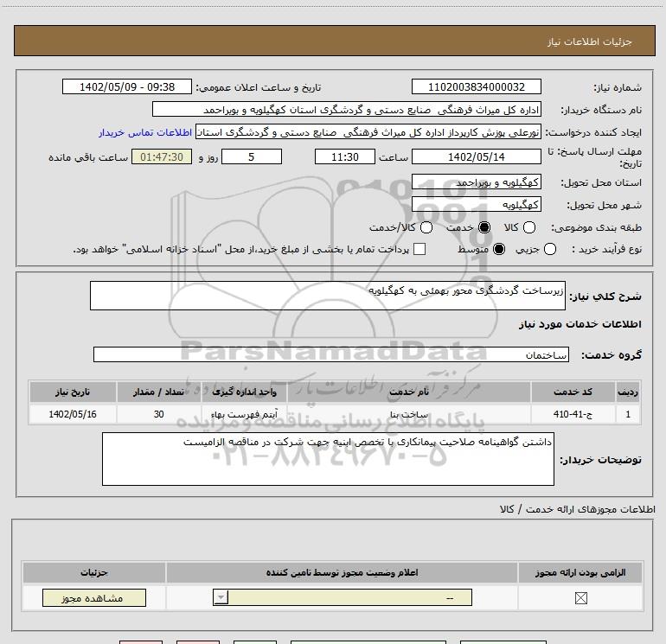Click the نام دستگاه خریدار field
Viewport: 666px width, 644px height.
click(347, 109)
